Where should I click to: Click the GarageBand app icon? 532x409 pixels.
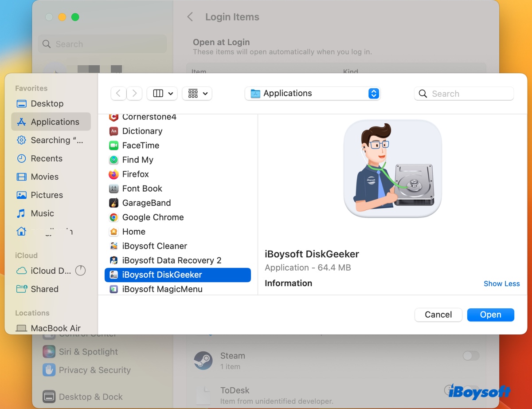coord(114,203)
